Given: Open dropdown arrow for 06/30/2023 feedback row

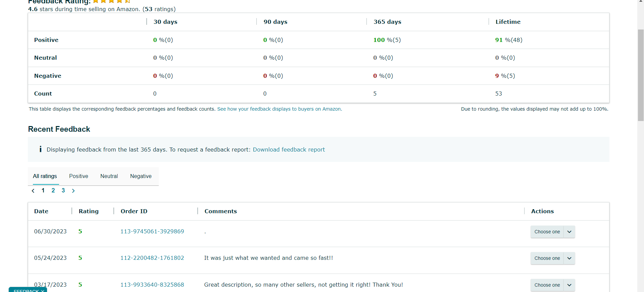Looking at the screenshot, I should click(569, 232).
